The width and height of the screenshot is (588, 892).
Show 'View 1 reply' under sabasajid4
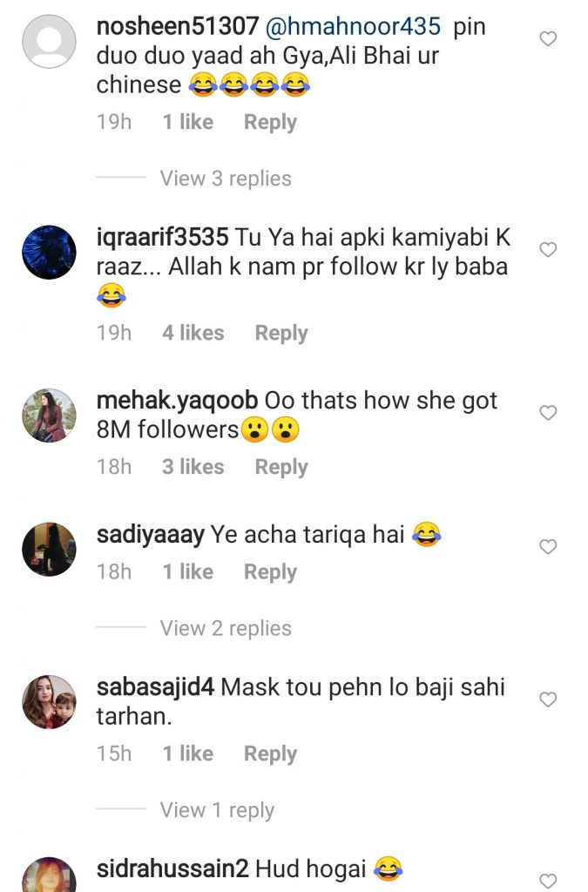(x=216, y=810)
